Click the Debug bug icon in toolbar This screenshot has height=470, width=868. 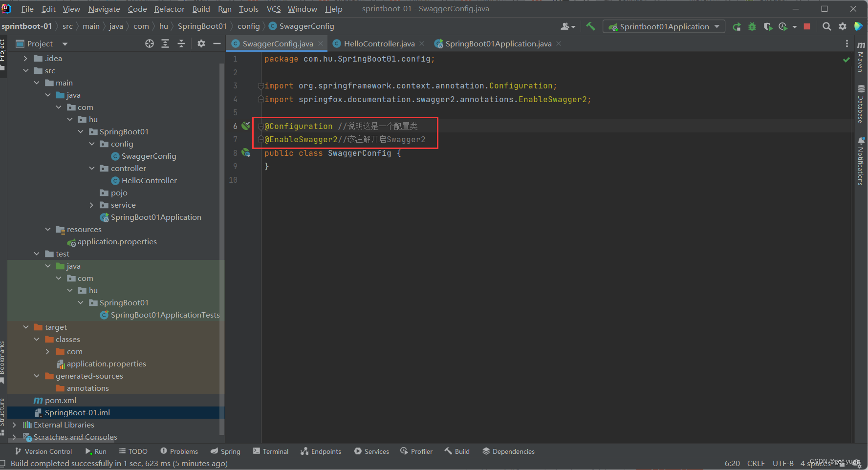coord(752,26)
